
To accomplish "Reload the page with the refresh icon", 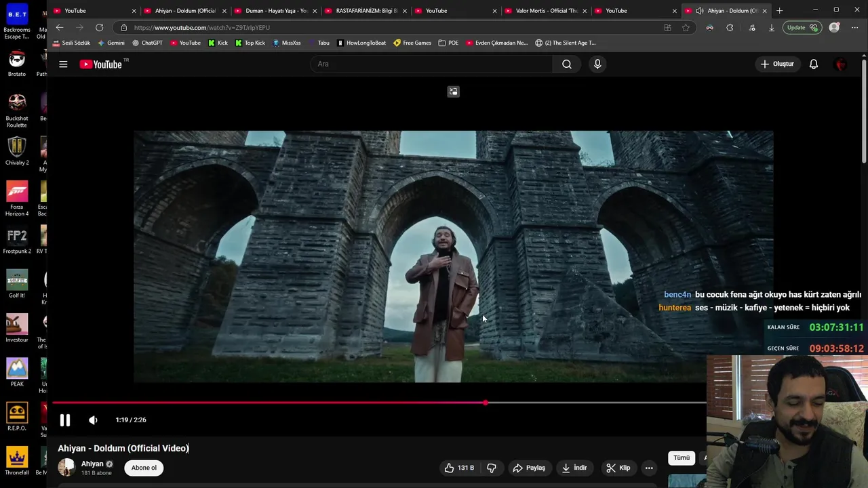I will tap(100, 28).
